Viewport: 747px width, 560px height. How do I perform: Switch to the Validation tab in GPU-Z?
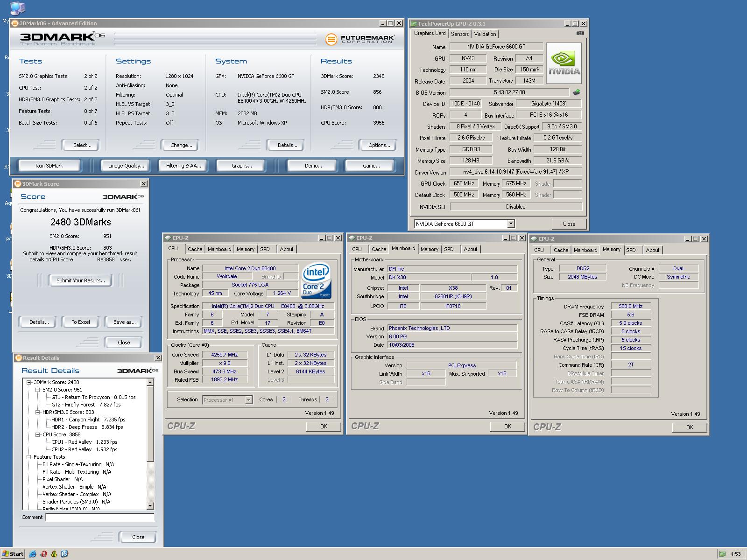point(485,34)
